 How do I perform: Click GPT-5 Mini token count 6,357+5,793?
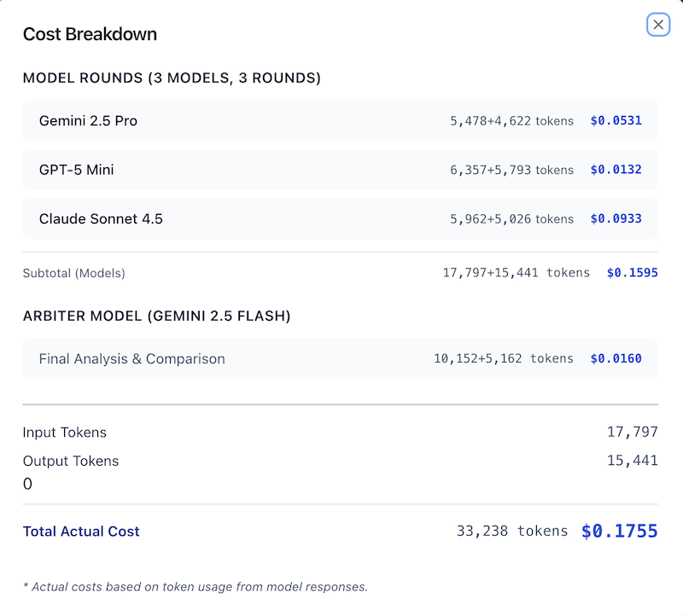click(x=511, y=170)
